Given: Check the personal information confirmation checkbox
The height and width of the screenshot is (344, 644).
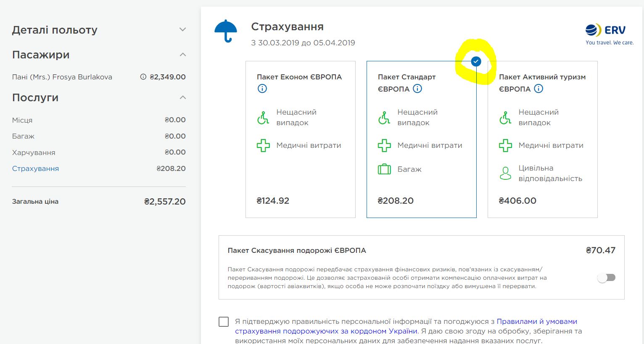Looking at the screenshot, I should pos(224,322).
